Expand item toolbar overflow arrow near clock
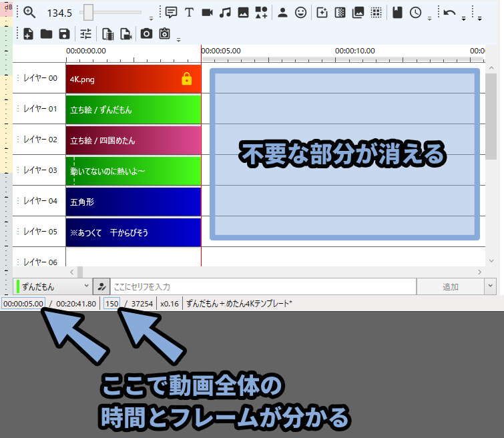 click(x=429, y=19)
